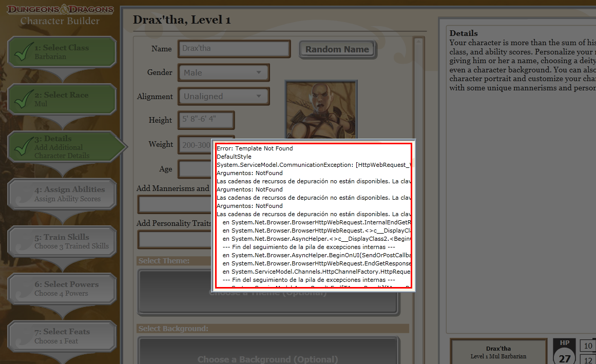Click the HP 27 badge

coord(565,351)
